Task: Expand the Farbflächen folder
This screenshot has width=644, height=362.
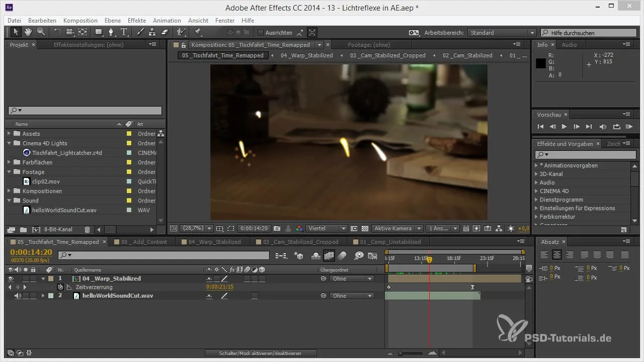Action: click(9, 162)
